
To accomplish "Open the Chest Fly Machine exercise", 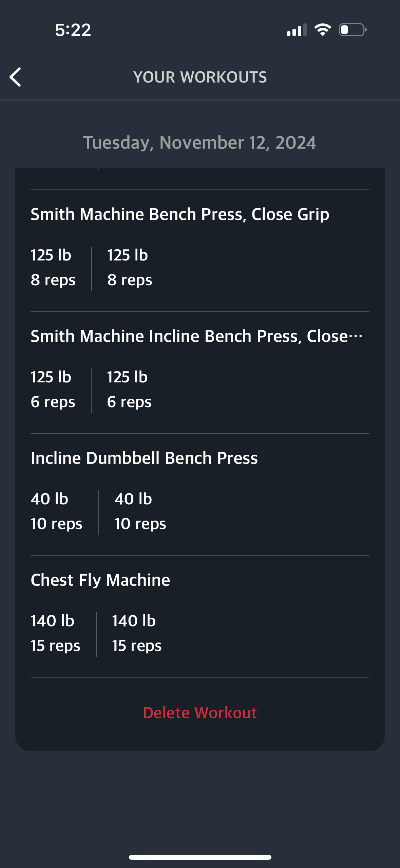I will tap(100, 580).
